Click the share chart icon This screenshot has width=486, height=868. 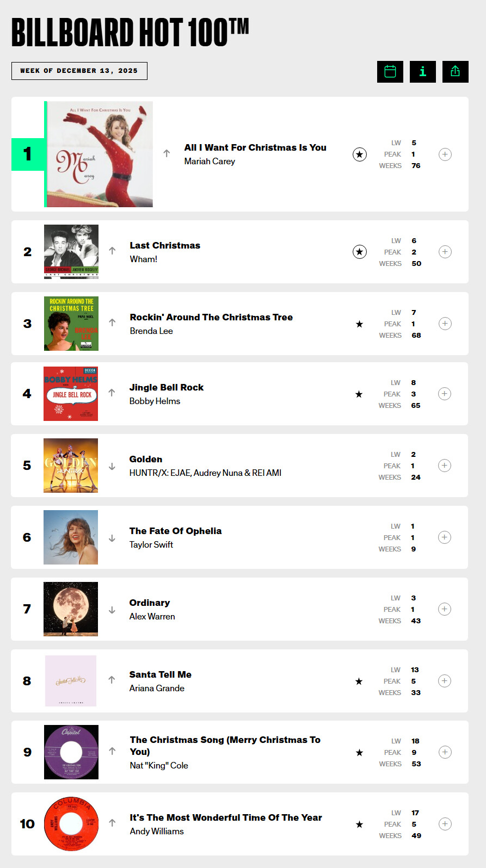[x=455, y=71]
